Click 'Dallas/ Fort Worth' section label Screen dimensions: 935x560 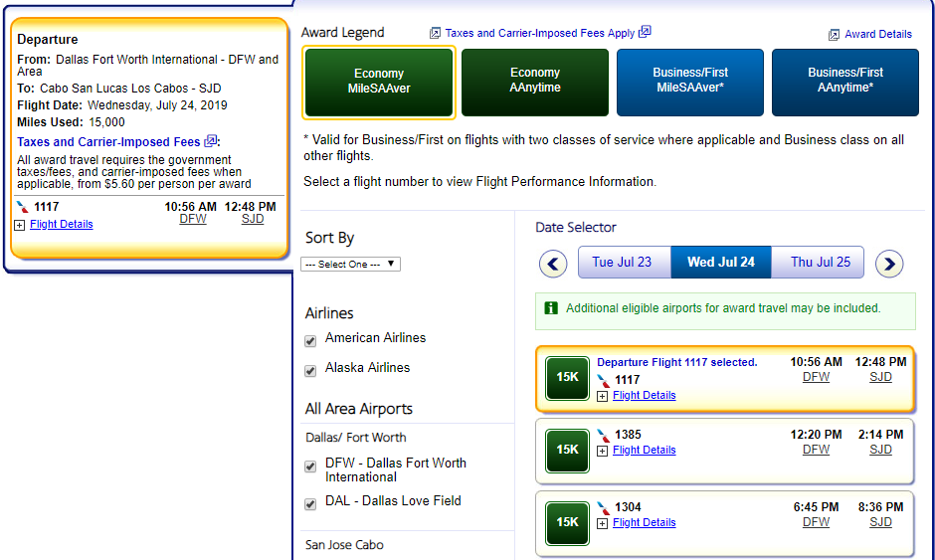pos(355,438)
